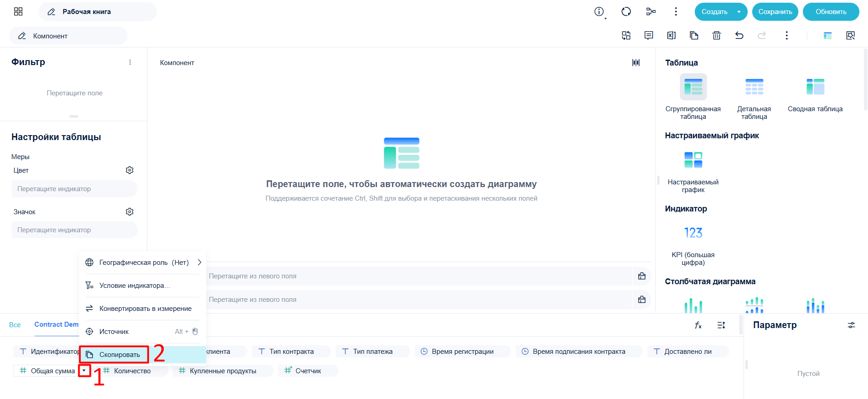The width and height of the screenshot is (868, 399).
Task: Open the Общая сумма field dropdown arrow
Action: tap(84, 371)
